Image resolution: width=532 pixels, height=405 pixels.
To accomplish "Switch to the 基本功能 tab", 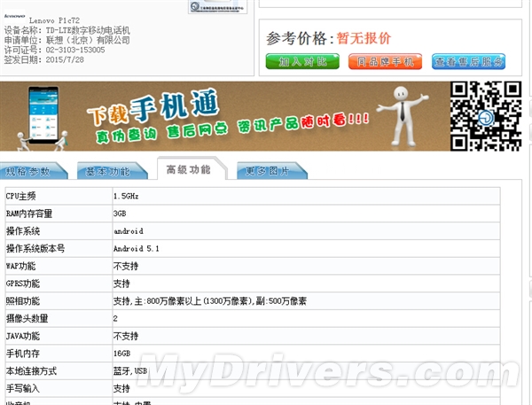I will (x=112, y=171).
